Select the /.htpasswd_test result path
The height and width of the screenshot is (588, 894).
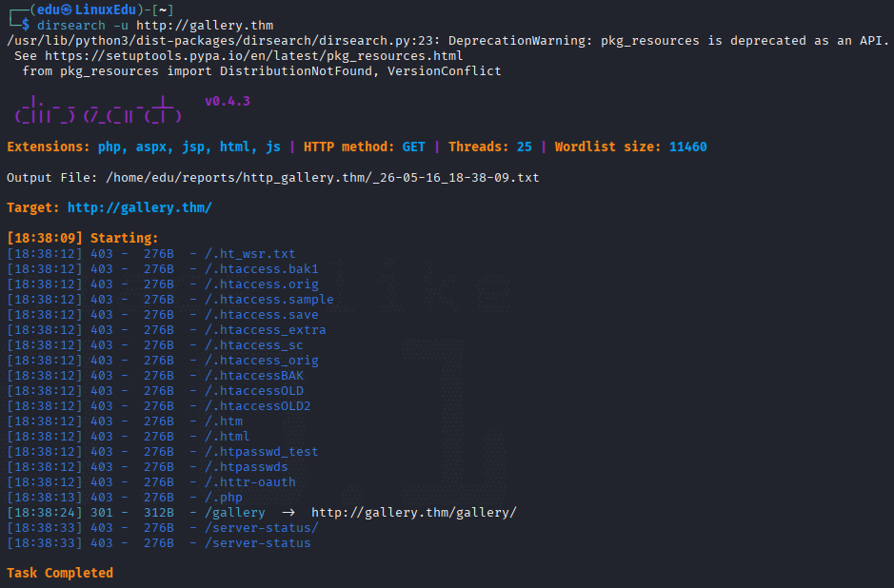[261, 452]
